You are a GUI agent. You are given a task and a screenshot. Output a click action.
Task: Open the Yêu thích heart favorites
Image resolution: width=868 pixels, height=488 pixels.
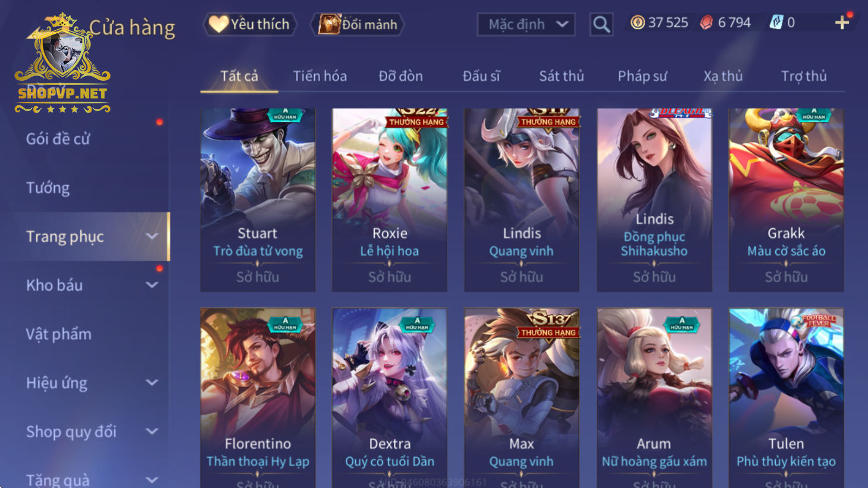[x=218, y=24]
